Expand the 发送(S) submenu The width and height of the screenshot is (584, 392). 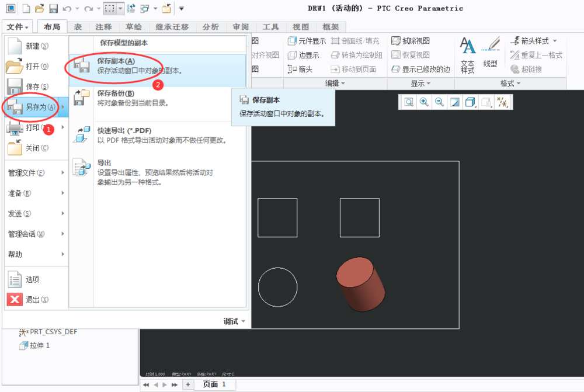pos(36,213)
